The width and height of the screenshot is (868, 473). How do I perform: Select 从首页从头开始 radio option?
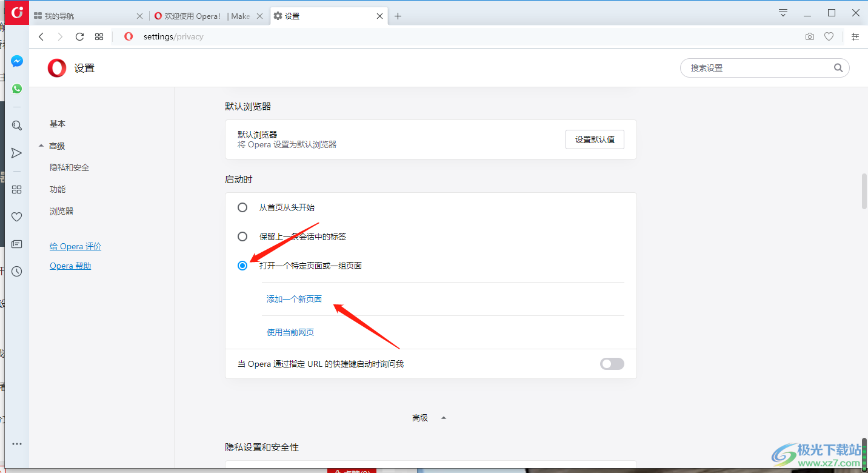pos(242,207)
